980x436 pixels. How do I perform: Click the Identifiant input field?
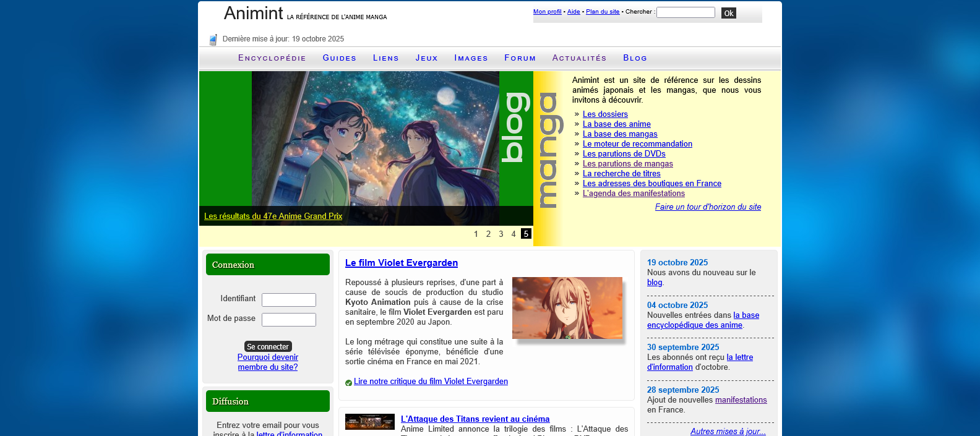coord(288,300)
